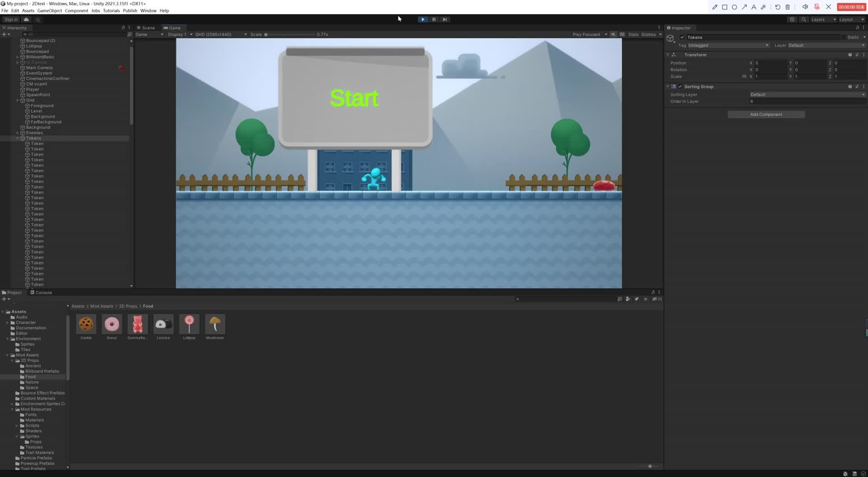Viewport: 868px width, 477px height.
Task: Click the Sign in button
Action: (11, 19)
